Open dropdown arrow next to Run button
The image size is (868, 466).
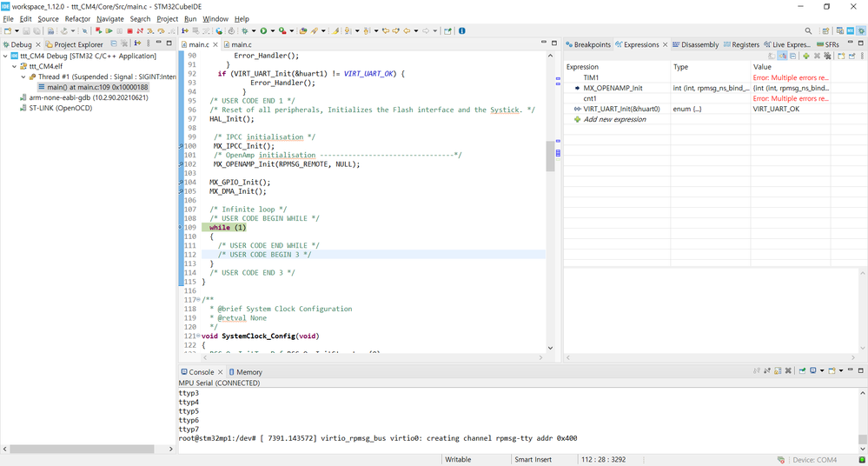coord(272,31)
